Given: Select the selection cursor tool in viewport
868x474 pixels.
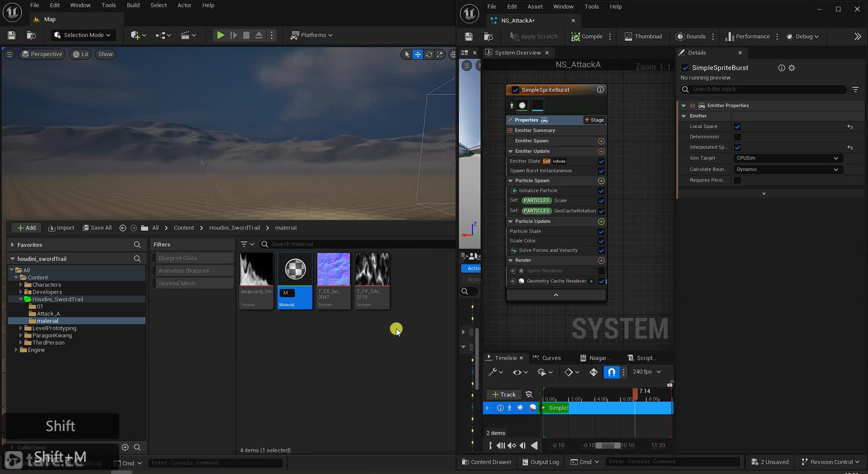Looking at the screenshot, I should (407, 54).
